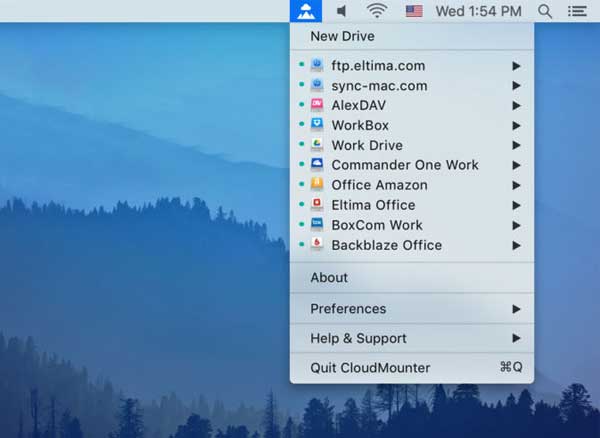This screenshot has width=600, height=438.
Task: Select the sync-mac.com drive name
Action: click(x=380, y=86)
